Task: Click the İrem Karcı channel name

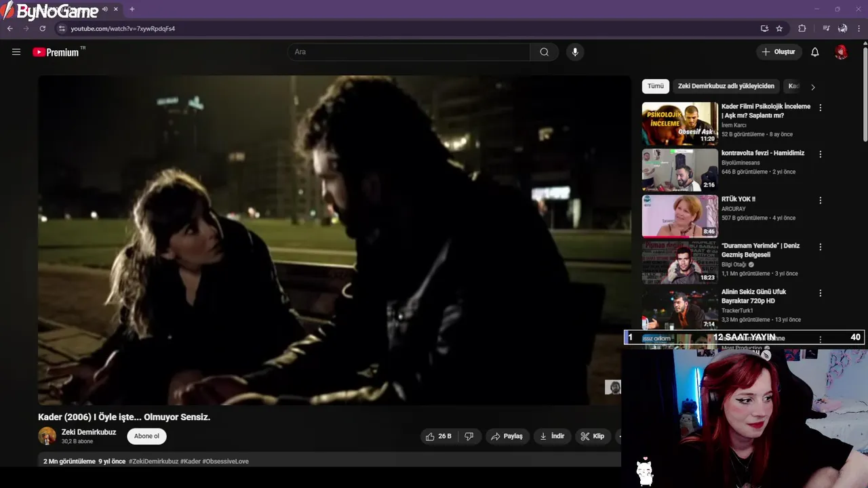Action: coord(734,125)
